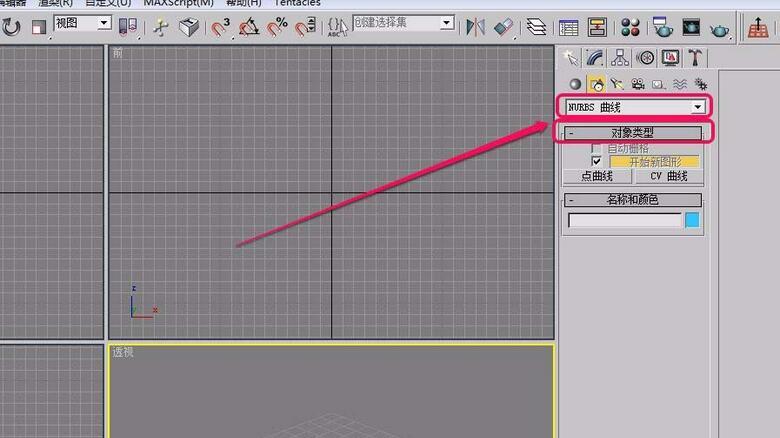This screenshot has width=780, height=438.
Task: Open the Material Editor icon
Action: point(630,27)
